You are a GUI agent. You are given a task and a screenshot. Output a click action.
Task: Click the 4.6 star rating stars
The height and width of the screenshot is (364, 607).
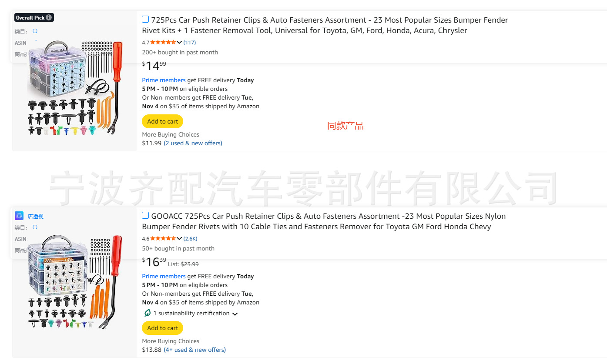163,239
